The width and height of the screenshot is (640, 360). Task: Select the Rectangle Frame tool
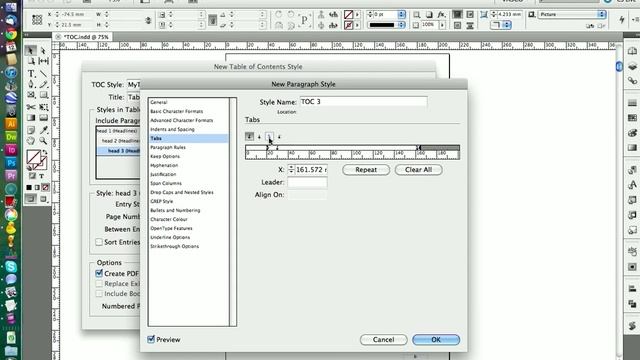pyautogui.click(x=31, y=95)
